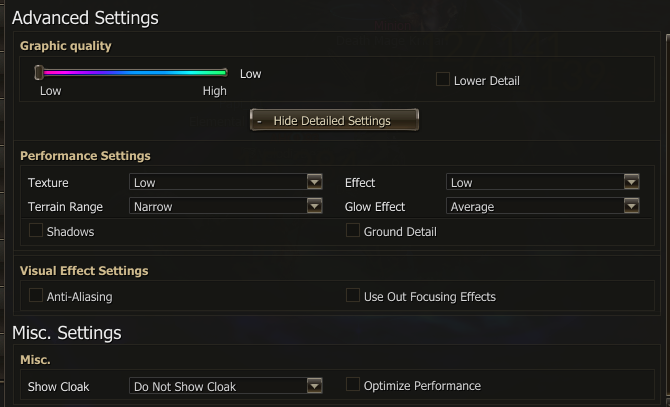Click the Glow Effect field showing Average

534,206
